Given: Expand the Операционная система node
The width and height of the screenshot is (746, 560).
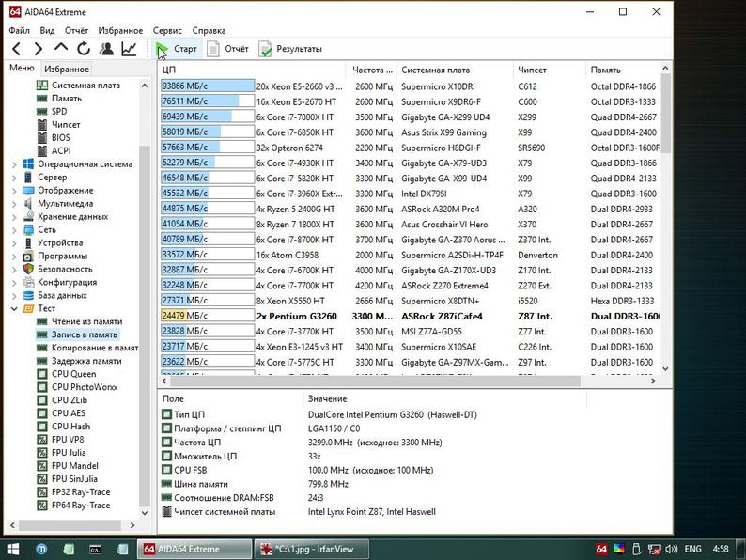Looking at the screenshot, I should pos(14,164).
